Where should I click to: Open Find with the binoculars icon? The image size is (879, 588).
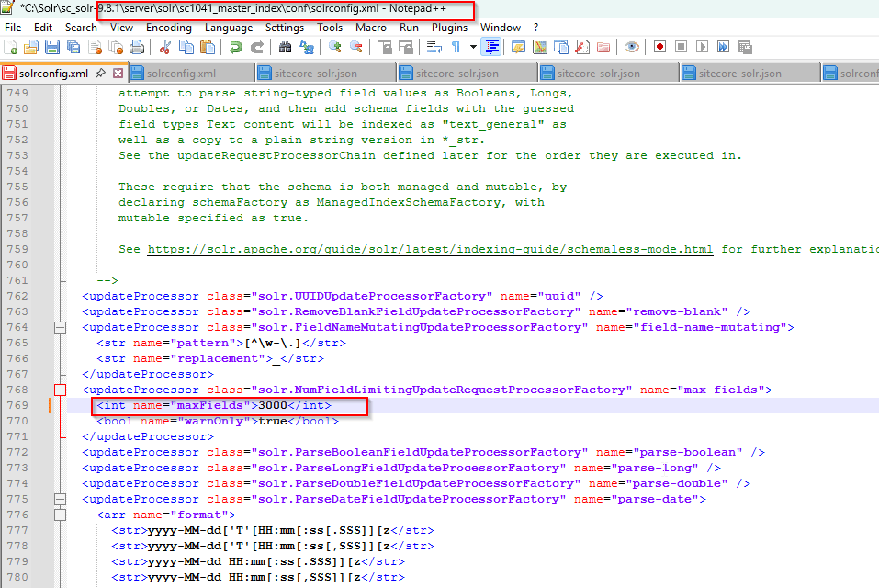pyautogui.click(x=285, y=47)
